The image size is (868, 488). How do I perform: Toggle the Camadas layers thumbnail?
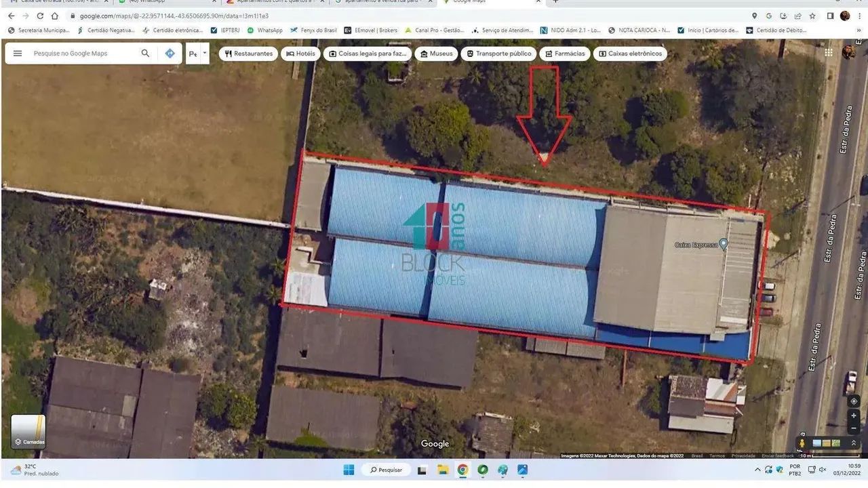pos(28,432)
